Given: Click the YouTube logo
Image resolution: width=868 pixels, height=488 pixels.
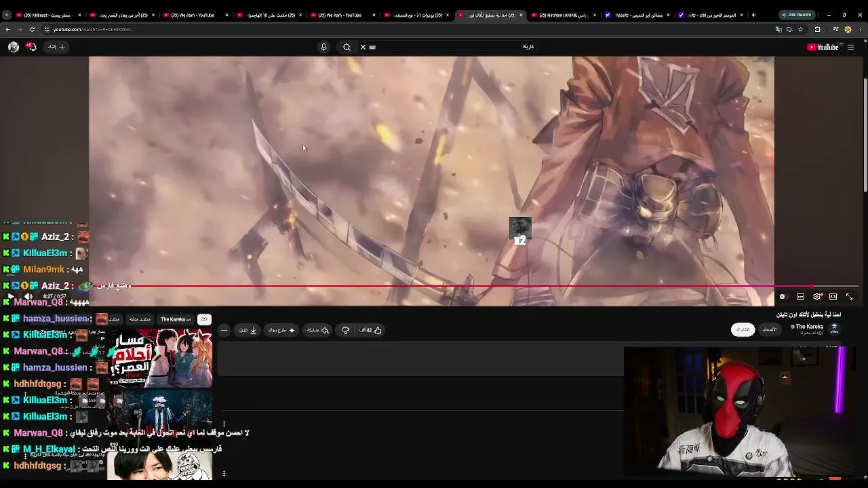Looking at the screenshot, I should [x=823, y=47].
